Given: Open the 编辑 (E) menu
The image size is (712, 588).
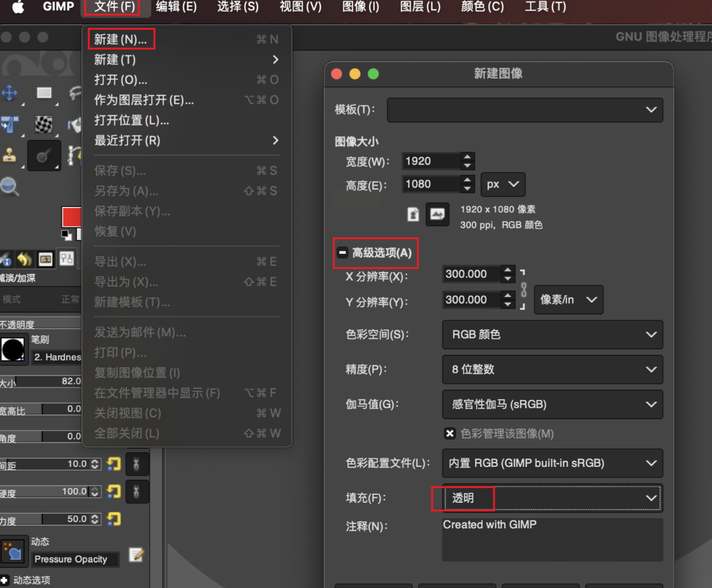Looking at the screenshot, I should 176,7.
